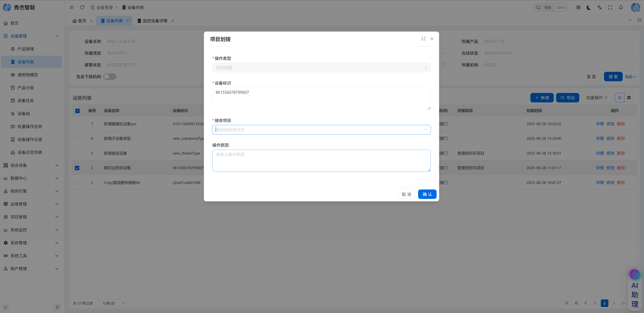This screenshot has width=644, height=313.
Task: Switch to the 监控设备详情 tab
Action: click(155, 21)
